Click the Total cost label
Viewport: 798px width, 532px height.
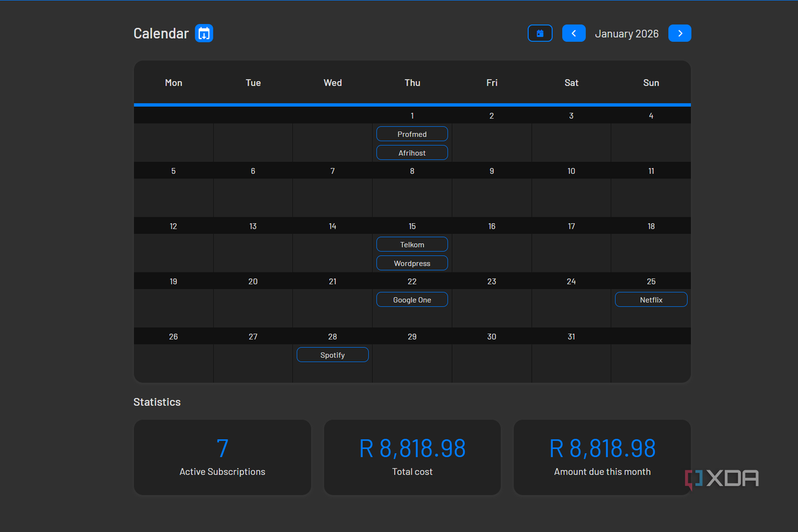[x=412, y=471]
